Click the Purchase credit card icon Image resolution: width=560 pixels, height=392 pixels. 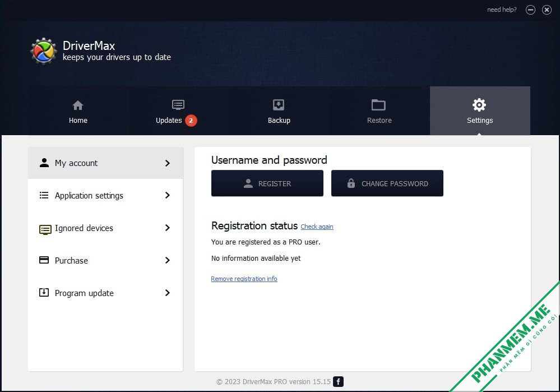(44, 260)
